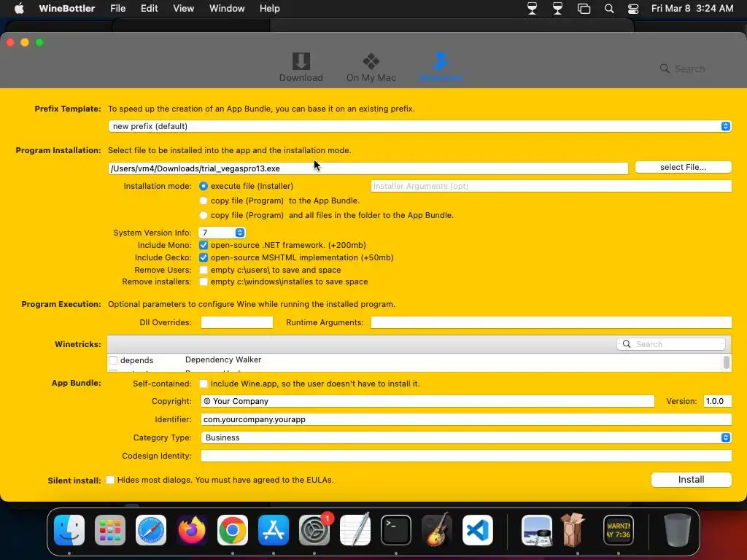Enable Remove installers checkbox
This screenshot has width=747, height=560.
(204, 281)
